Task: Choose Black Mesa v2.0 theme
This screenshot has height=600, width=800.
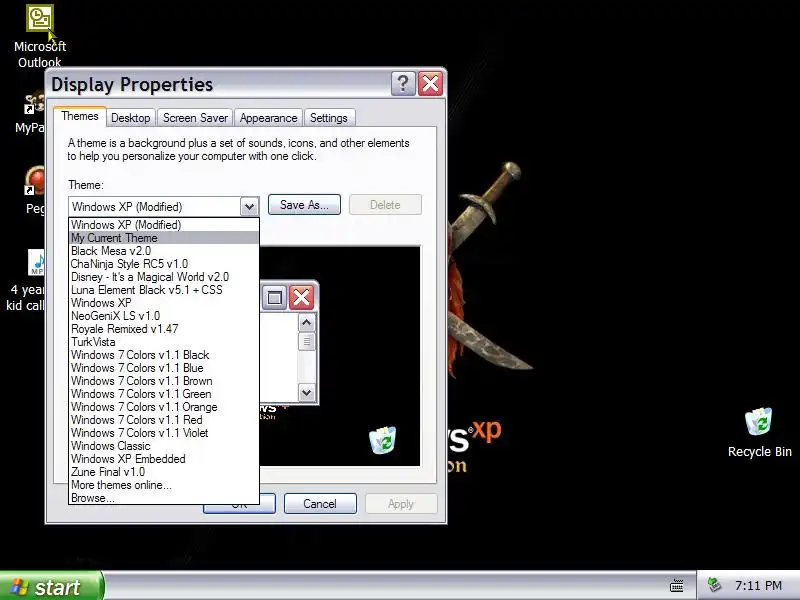Action: coord(164,251)
